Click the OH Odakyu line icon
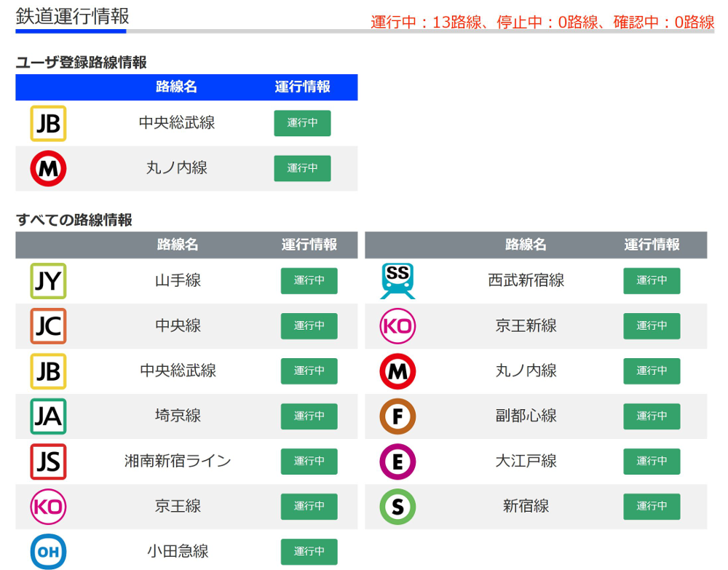The image size is (728, 570). pos(48,551)
